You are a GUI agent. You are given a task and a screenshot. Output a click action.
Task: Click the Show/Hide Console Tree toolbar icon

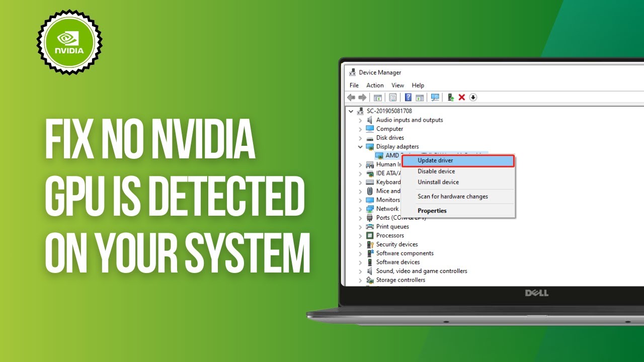click(x=377, y=98)
